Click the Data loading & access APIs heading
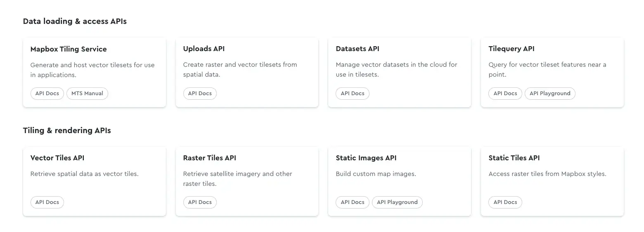Screen dimensions: 644x232 tap(75, 21)
